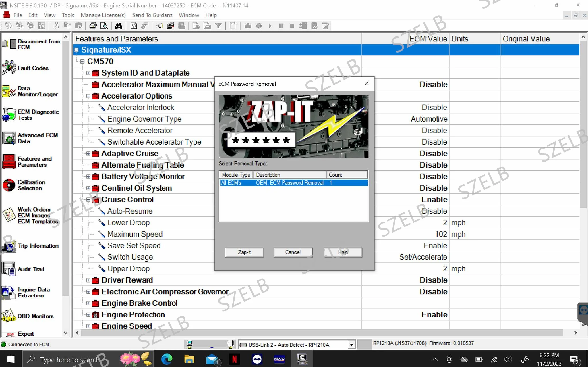Collapse the Accelerator Options tree node
Screen dimensions: 588x367
(88, 96)
